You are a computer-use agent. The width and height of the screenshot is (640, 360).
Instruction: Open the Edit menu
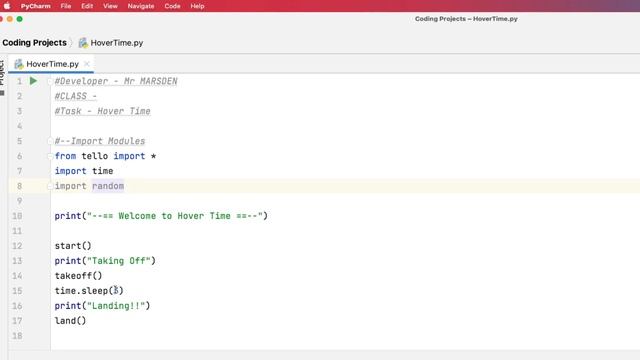point(87,6)
